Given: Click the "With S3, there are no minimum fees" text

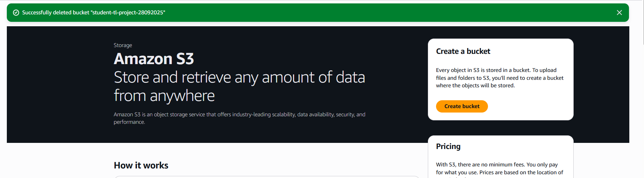Looking at the screenshot, I should click(x=496, y=165).
